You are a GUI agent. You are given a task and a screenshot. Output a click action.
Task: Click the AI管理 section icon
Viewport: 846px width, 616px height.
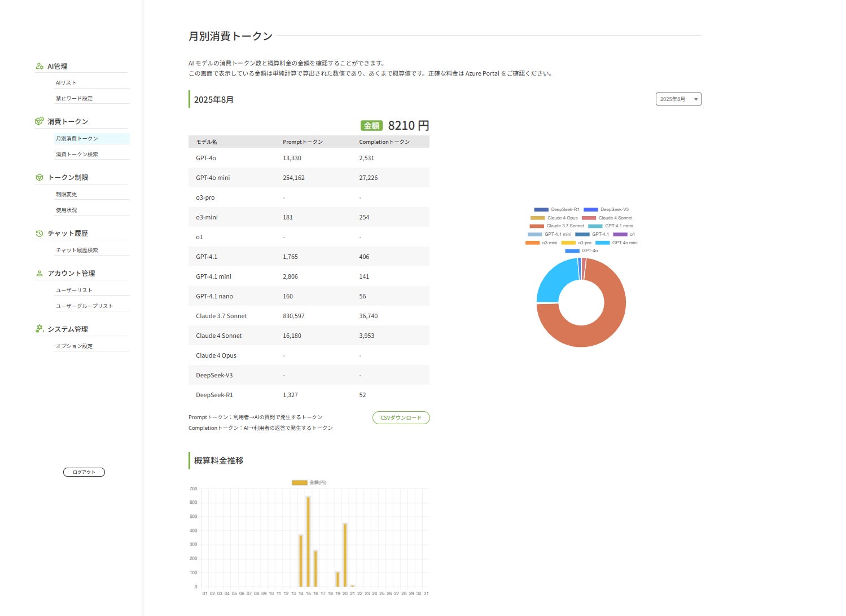point(40,66)
